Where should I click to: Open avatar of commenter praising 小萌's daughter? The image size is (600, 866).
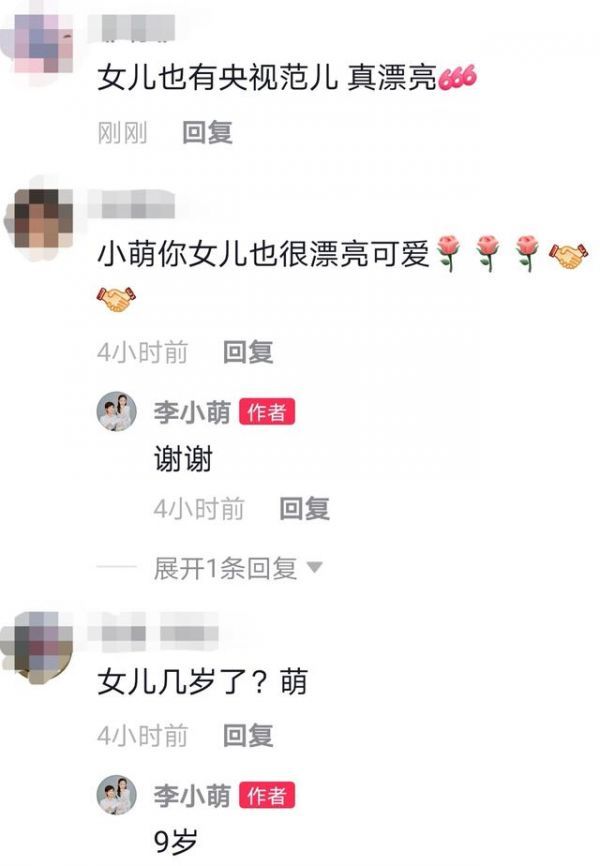[x=39, y=218]
